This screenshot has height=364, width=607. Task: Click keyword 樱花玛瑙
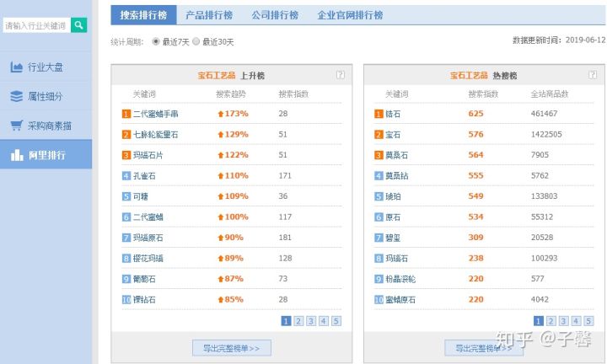pyautogui.click(x=148, y=259)
